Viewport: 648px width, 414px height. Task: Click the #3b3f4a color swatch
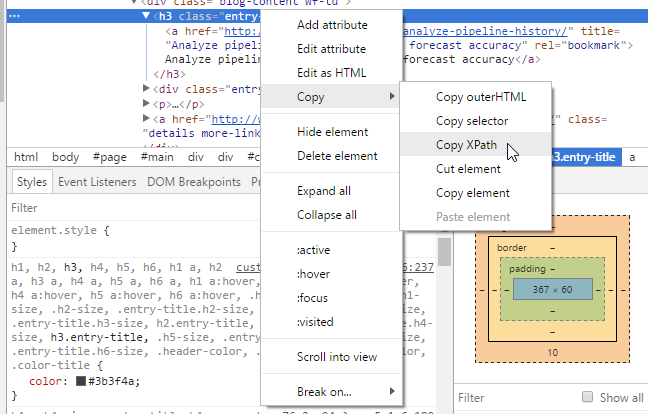click(x=80, y=380)
